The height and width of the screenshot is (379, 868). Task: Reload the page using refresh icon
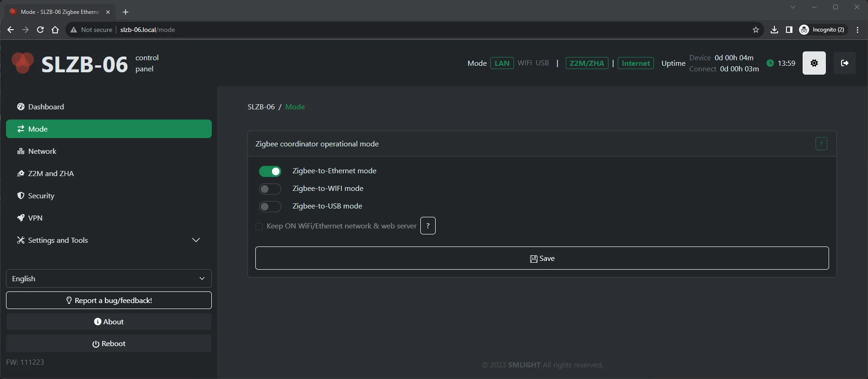pos(40,30)
